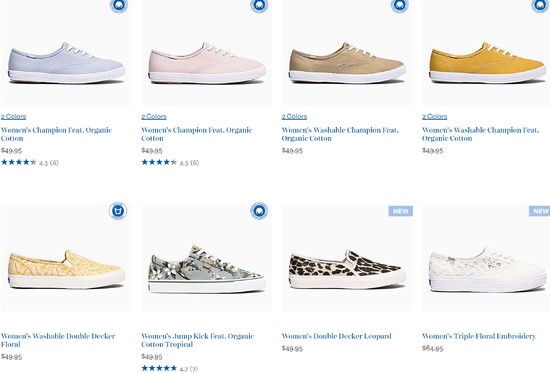The width and height of the screenshot is (550, 373).
Task: Open Women's Washable Double Decker Floral title
Action: pyautogui.click(x=58, y=340)
